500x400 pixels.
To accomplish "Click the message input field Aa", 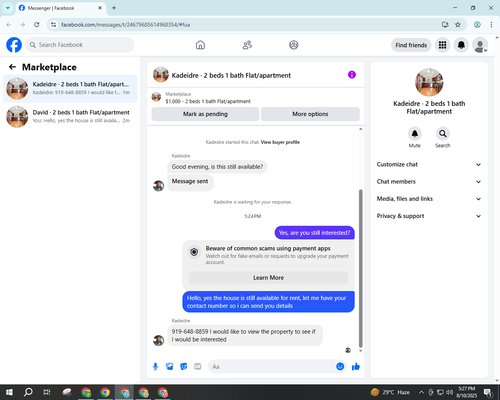I will [272, 367].
